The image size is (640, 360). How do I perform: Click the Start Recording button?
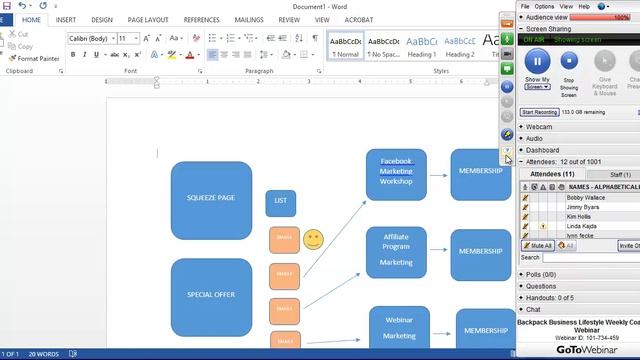(x=539, y=112)
